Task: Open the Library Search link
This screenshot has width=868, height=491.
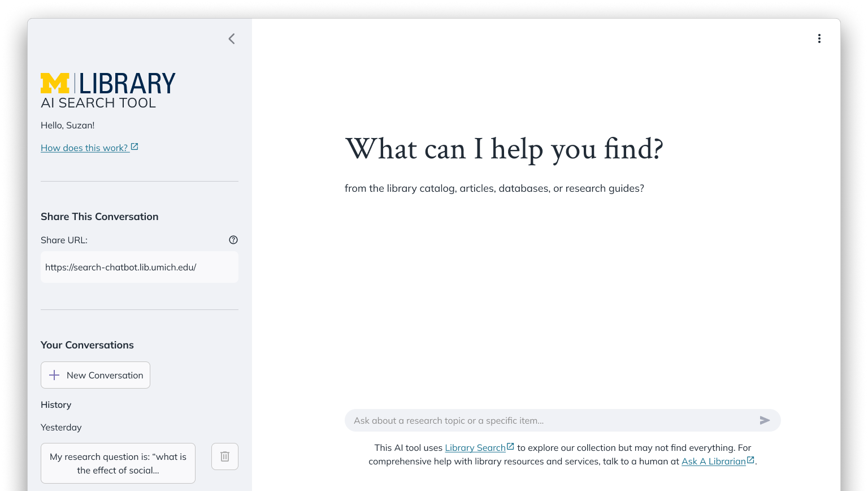Action: pyautogui.click(x=479, y=447)
